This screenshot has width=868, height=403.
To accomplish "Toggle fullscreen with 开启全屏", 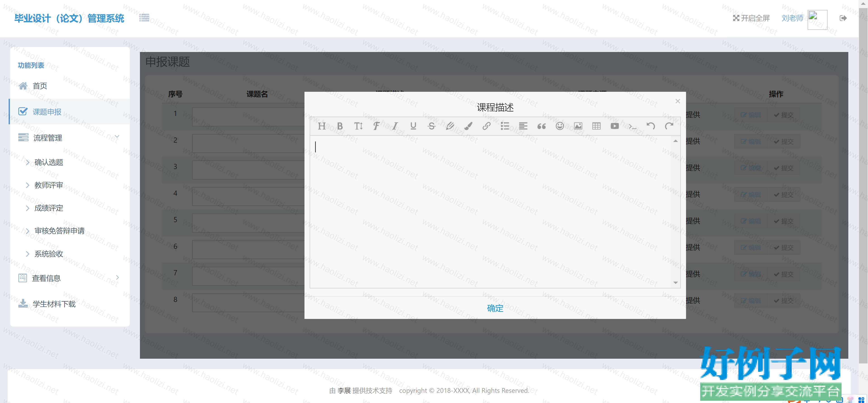I will (x=751, y=18).
